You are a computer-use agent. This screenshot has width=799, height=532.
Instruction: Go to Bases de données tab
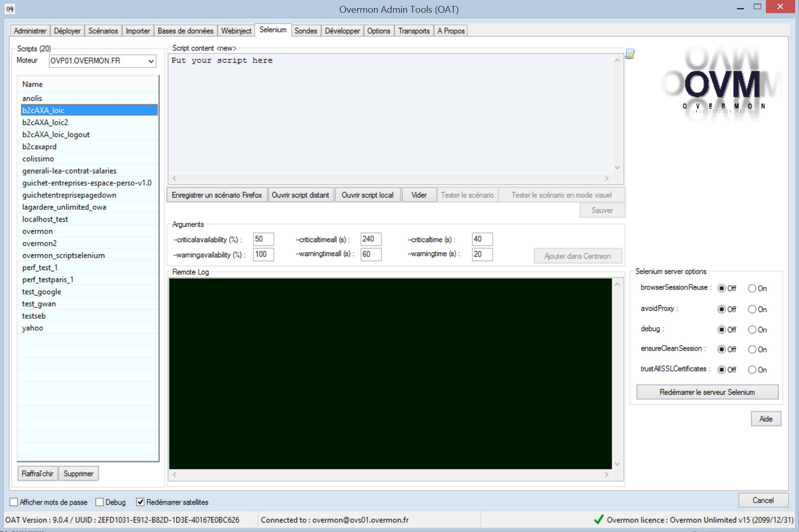[x=185, y=31]
